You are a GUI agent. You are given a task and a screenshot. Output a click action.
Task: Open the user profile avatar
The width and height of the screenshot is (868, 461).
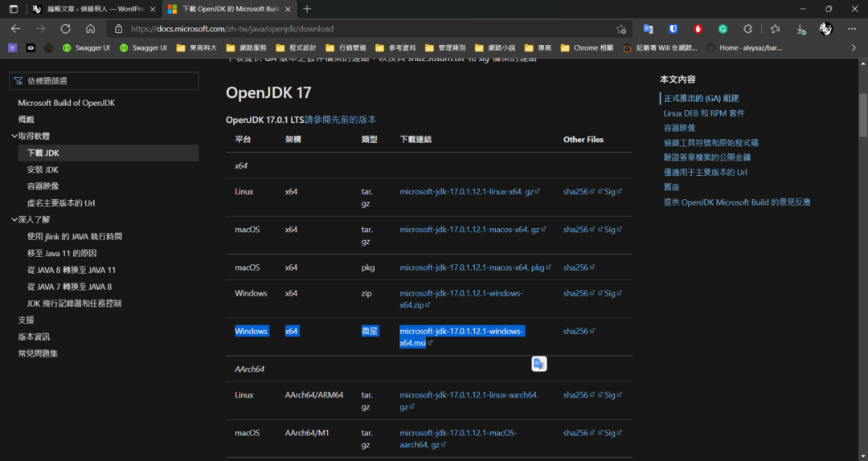pos(826,29)
